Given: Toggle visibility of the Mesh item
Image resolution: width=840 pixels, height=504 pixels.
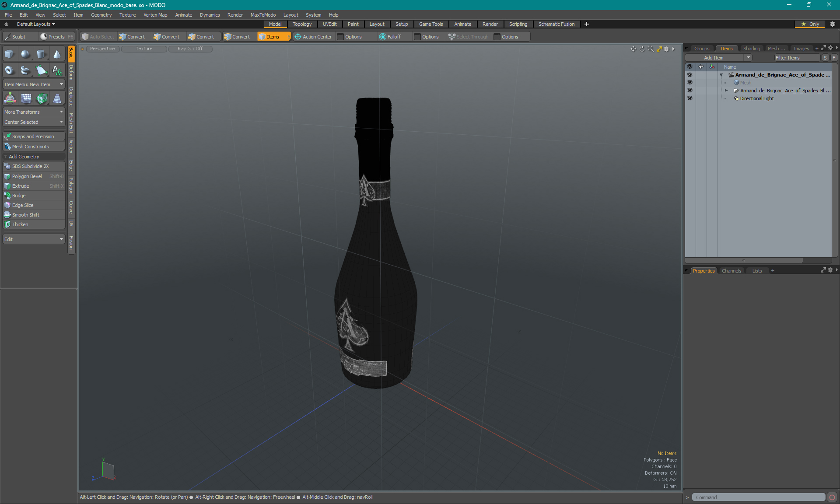Looking at the screenshot, I should (689, 83).
